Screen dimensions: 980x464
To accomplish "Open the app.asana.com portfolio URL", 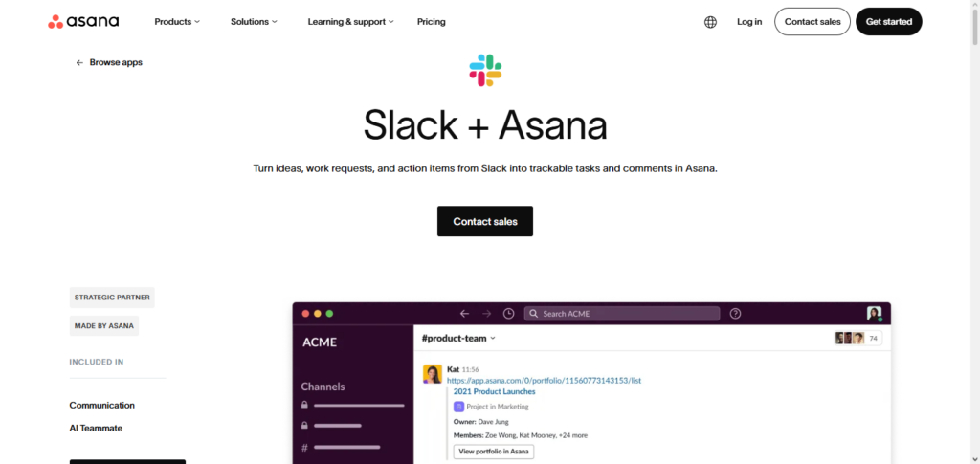I will click(544, 381).
